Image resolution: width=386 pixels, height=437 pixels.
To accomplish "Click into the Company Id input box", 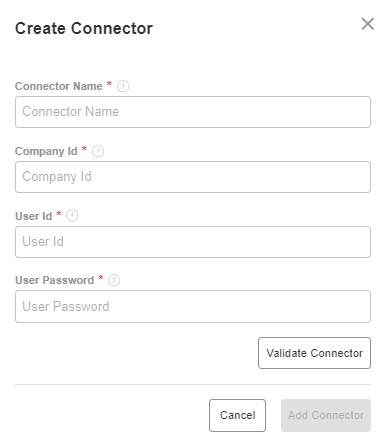I will [193, 177].
